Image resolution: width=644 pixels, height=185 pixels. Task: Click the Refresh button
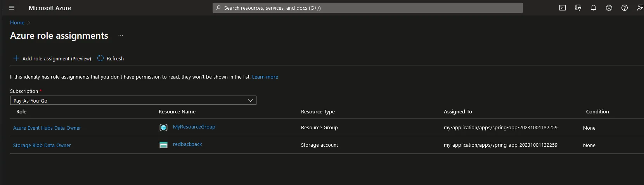(111, 58)
